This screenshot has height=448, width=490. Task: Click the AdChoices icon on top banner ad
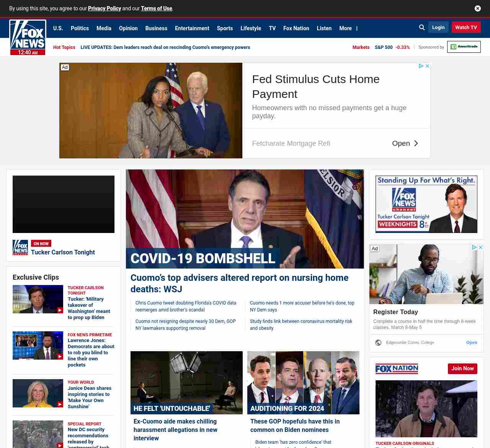[421, 66]
